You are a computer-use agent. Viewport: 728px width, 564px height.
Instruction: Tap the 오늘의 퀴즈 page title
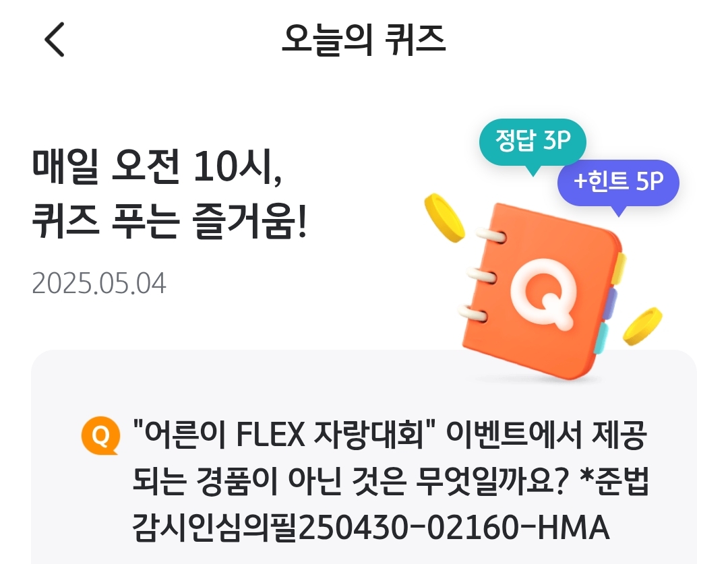pyautogui.click(x=363, y=40)
